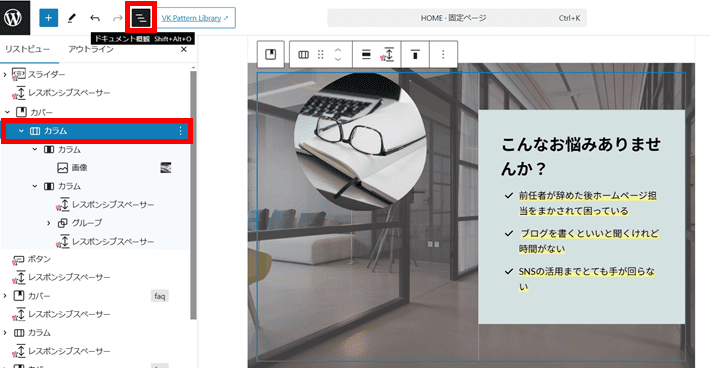Switch to the リストビュー tab
Image resolution: width=710 pixels, height=368 pixels.
click(x=27, y=49)
